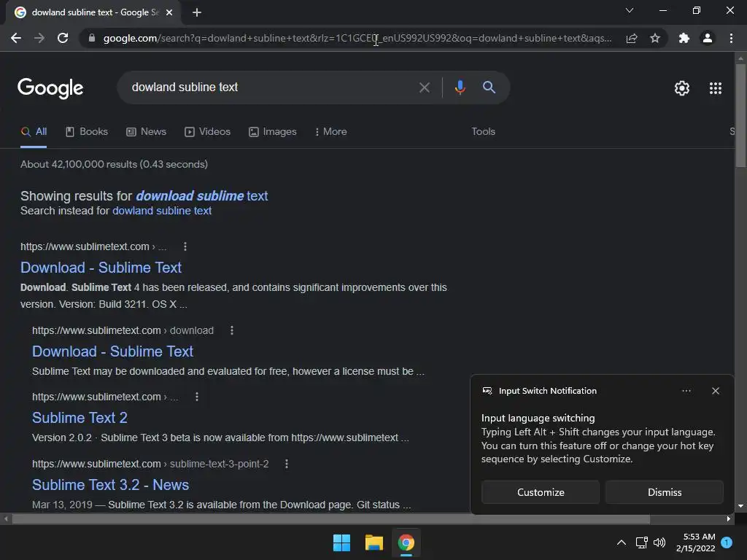
Task: Click 'About 42,100,000 results' text
Action: 79,164
